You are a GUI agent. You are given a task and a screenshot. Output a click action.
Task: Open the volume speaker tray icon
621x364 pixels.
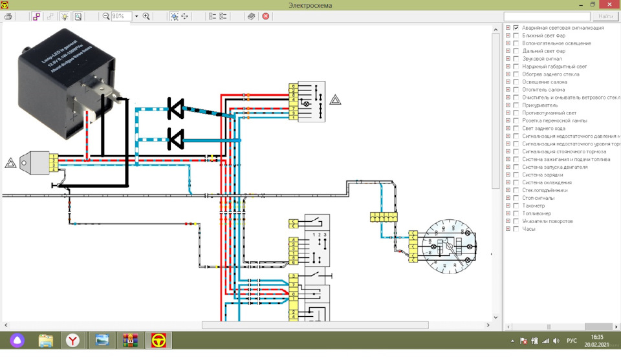(556, 341)
